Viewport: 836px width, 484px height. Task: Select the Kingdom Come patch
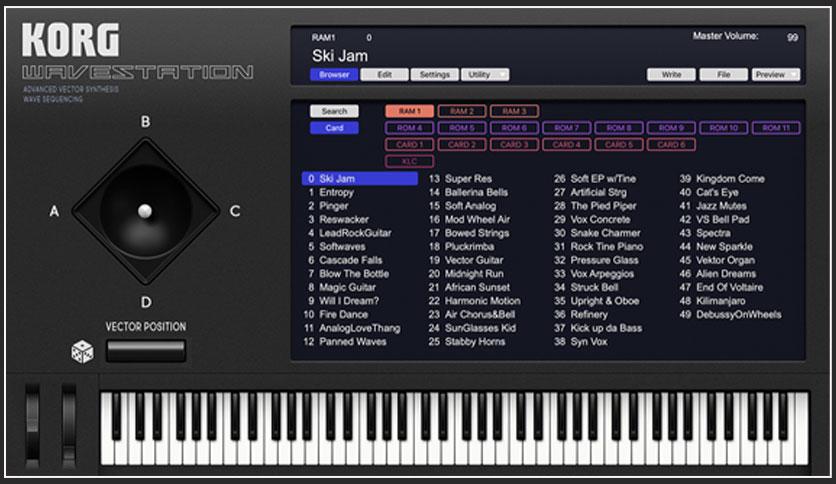click(x=730, y=179)
